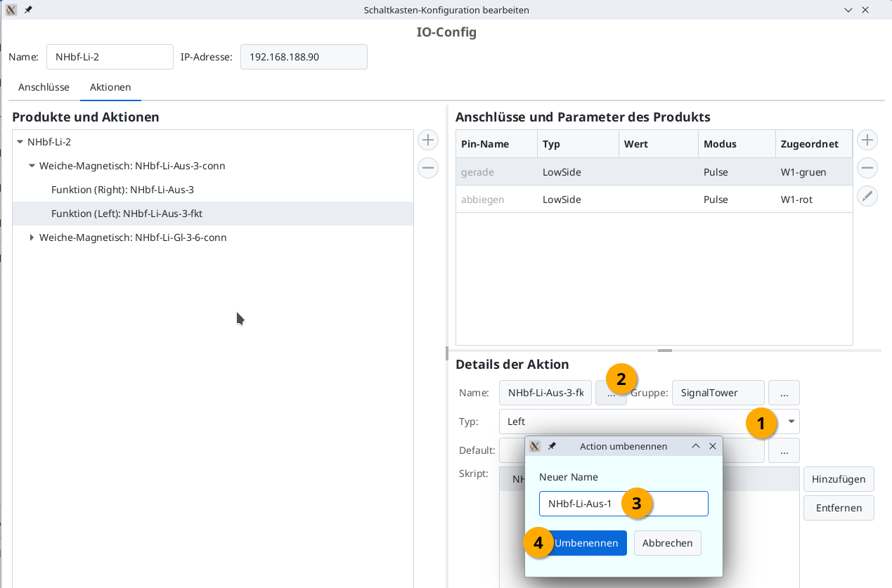Collapse Weiche-Magnetisch NHbf-Li-Aus-3-conn node
Image resolution: width=892 pixels, height=588 pixels.
point(32,166)
